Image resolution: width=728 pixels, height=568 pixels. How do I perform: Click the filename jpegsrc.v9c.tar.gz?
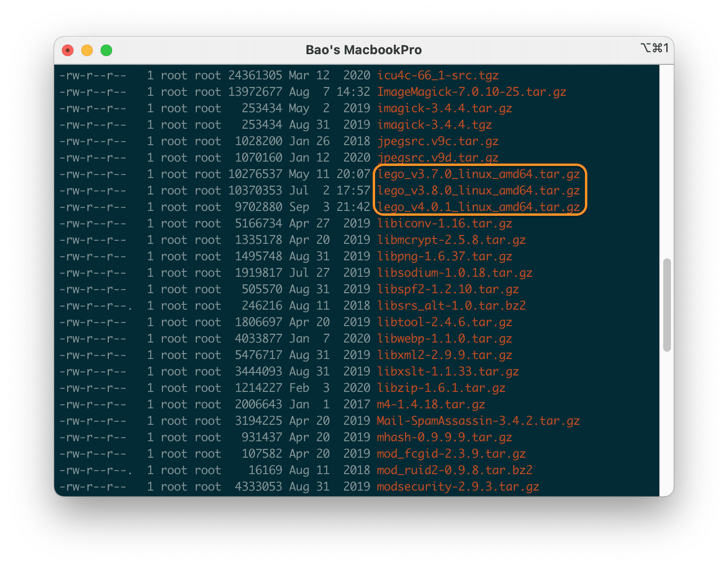tap(437, 142)
